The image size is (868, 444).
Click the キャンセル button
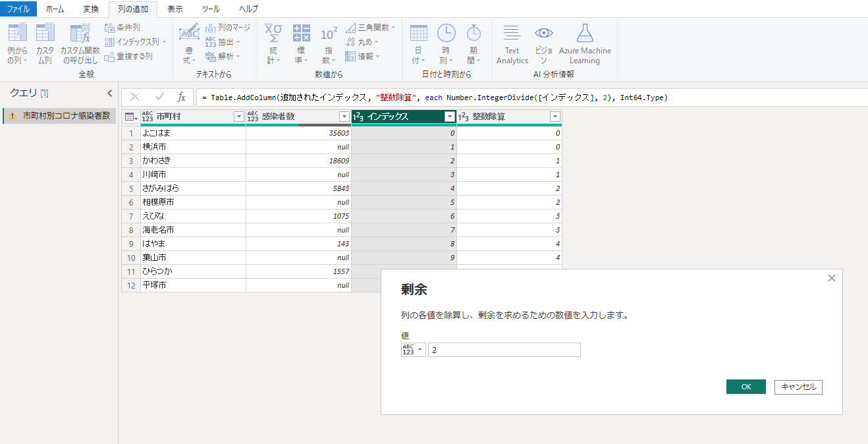[x=798, y=387]
